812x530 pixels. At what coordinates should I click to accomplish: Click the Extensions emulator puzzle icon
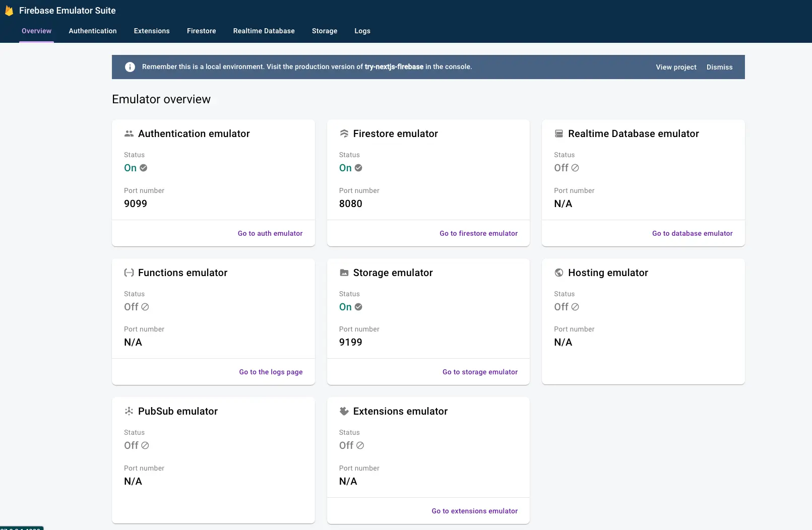[x=344, y=411]
